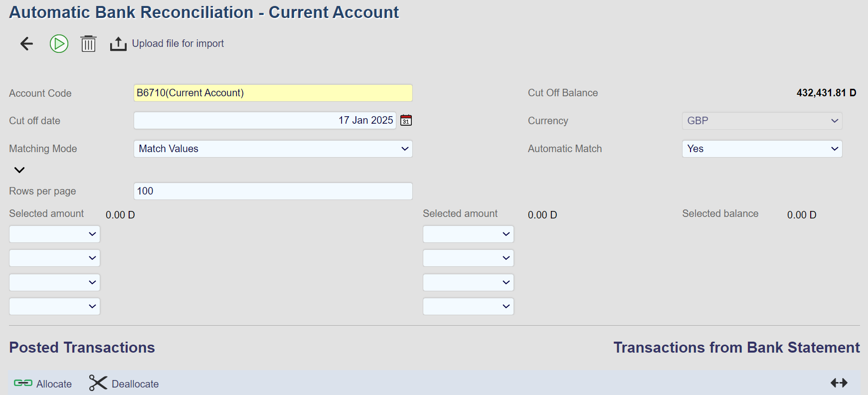Image resolution: width=868 pixels, height=395 pixels.
Task: Click the Rows per page field
Action: click(x=273, y=191)
